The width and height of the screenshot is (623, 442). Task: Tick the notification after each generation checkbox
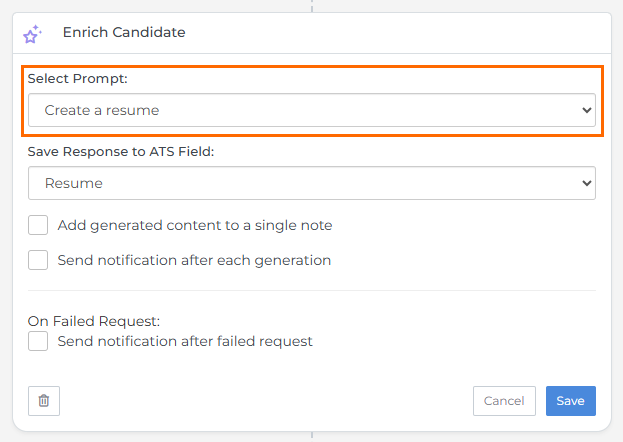38,260
